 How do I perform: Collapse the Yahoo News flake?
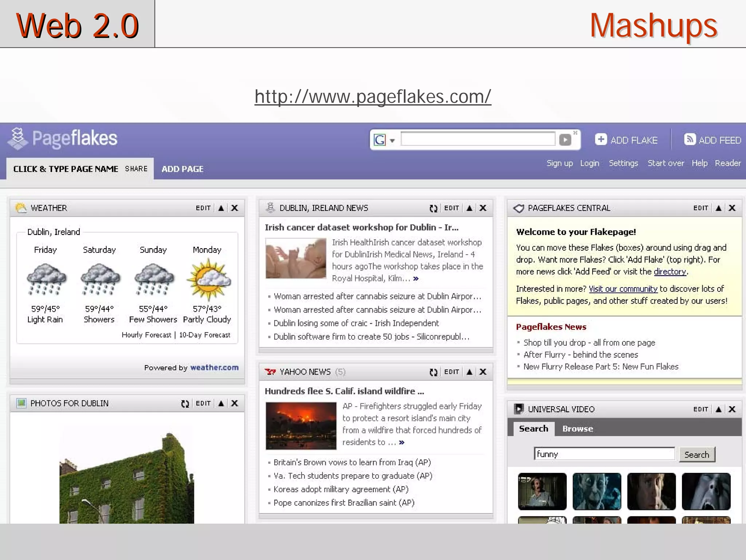coord(470,372)
